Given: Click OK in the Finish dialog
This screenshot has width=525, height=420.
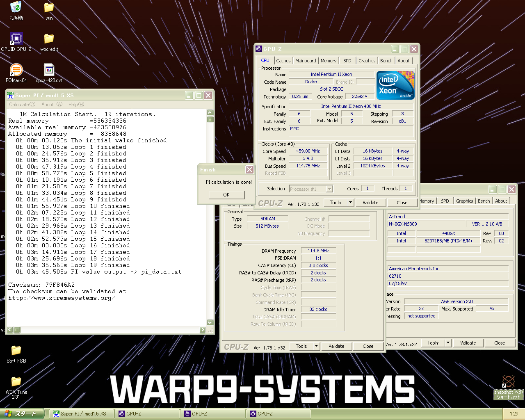Looking at the screenshot, I should [x=226, y=194].
